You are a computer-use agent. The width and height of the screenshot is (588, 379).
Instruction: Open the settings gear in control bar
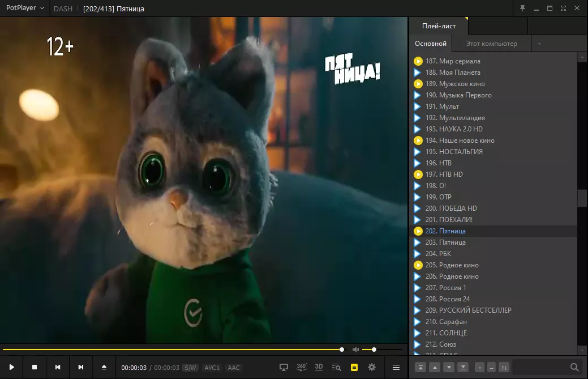click(372, 367)
